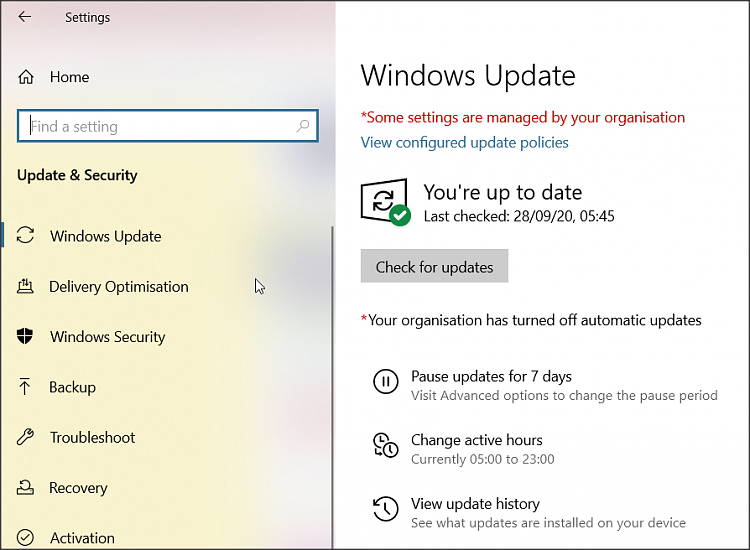Click the back arrow in Settings
The height and width of the screenshot is (550, 750).
click(x=24, y=17)
